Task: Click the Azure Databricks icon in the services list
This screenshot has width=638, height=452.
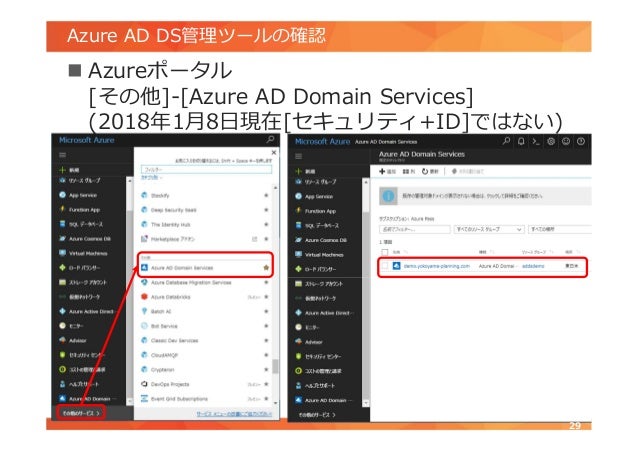Action: (144, 297)
